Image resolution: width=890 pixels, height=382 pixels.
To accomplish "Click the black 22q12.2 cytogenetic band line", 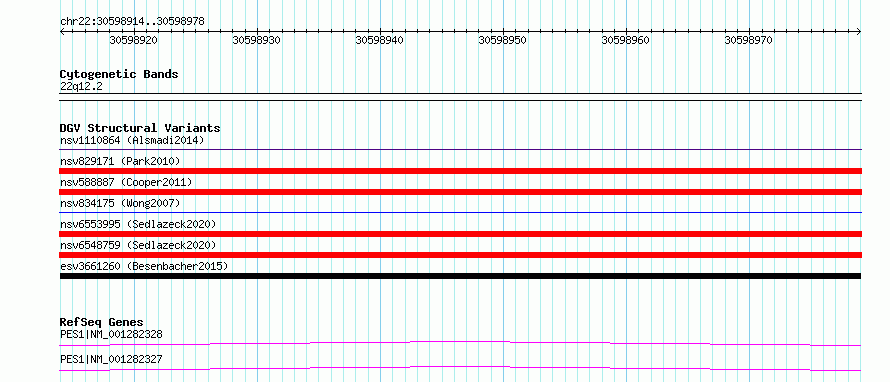I will 460,97.
